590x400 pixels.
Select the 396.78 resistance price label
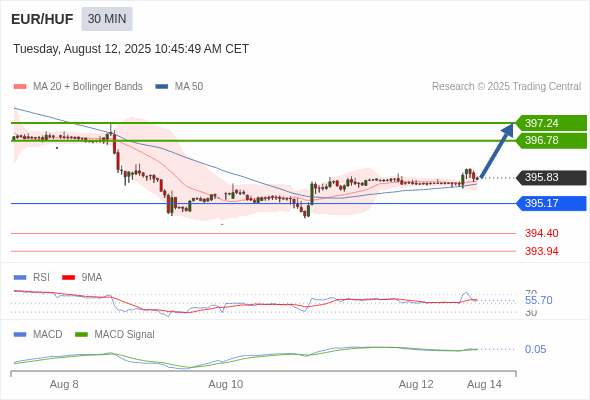[551, 140]
